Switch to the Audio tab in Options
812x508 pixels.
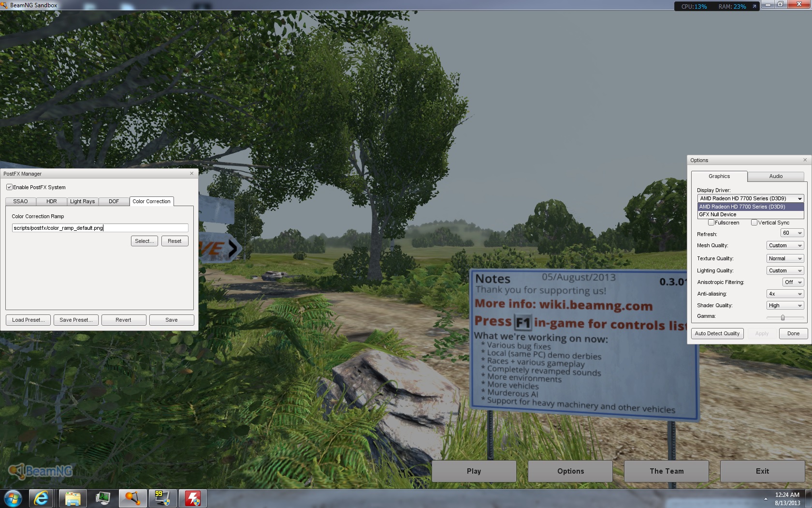pyautogui.click(x=776, y=176)
